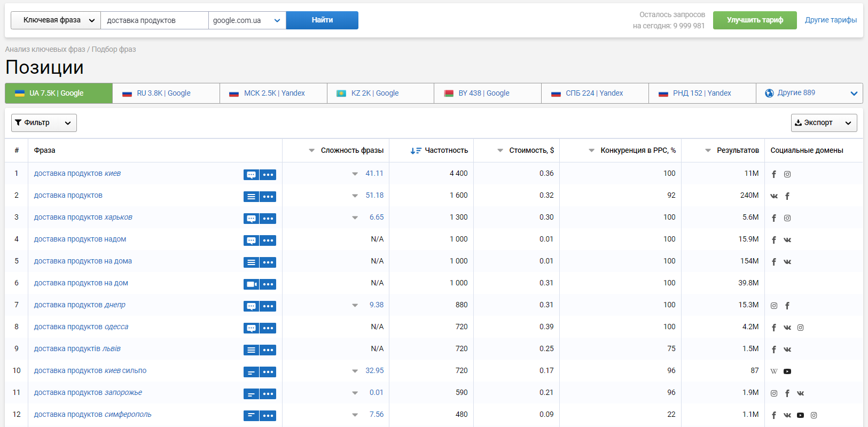Screen dimensions: 868x427
Task: Open three-dots menu for доставка продуктов харьков
Action: click(268, 219)
